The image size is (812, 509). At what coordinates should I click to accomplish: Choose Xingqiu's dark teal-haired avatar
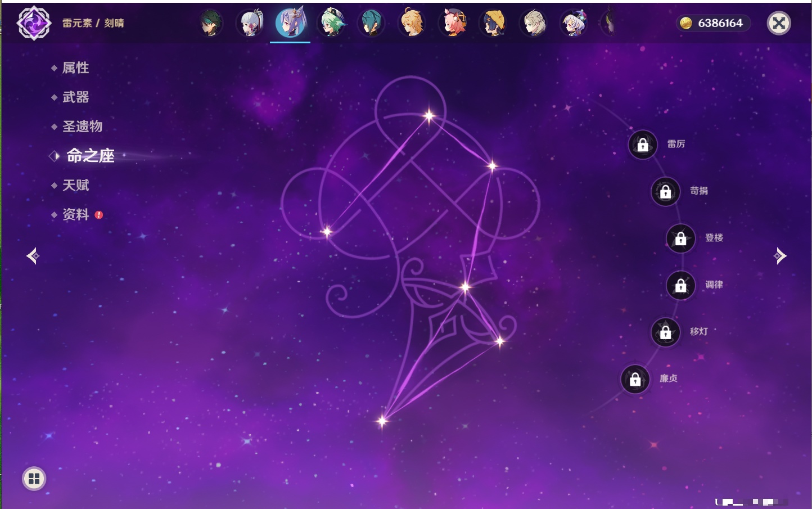pos(372,24)
